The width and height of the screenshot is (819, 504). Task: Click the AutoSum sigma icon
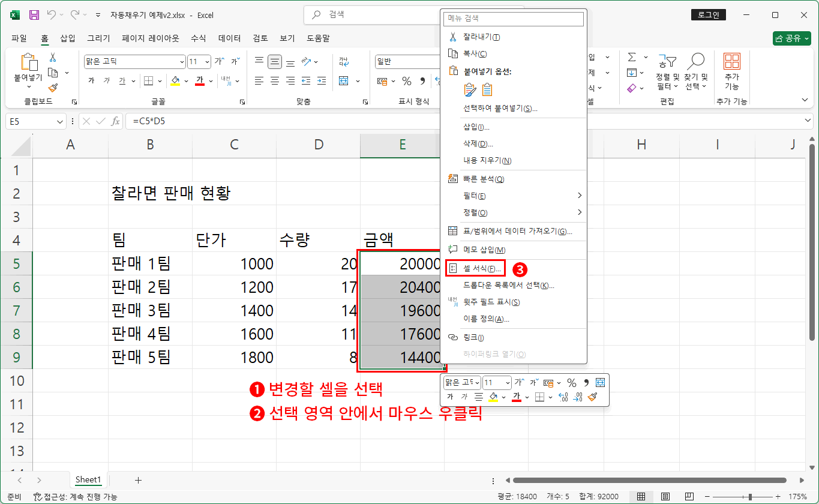tap(632, 57)
